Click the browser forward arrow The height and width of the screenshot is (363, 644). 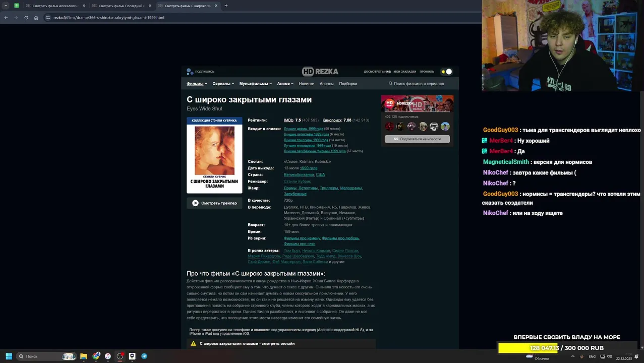click(16, 18)
